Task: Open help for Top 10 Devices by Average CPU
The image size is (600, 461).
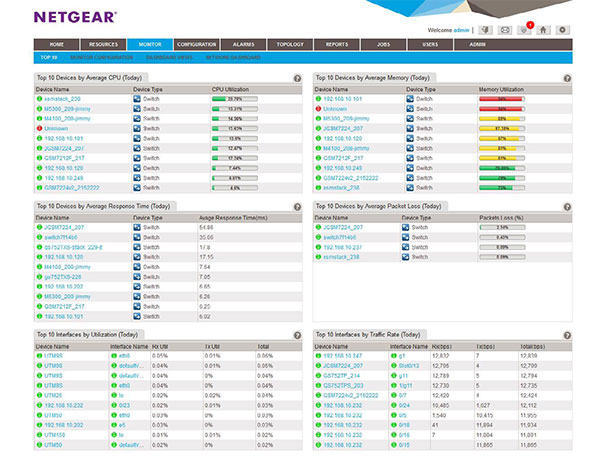Action: [x=297, y=78]
